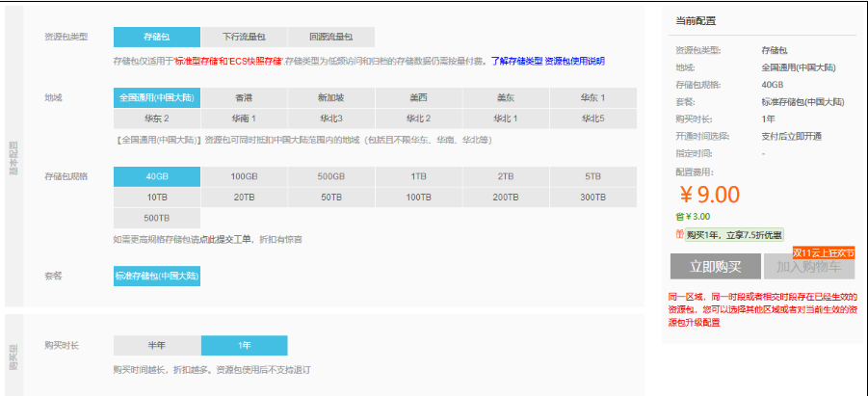Select 40GB storage package size
868x396 pixels.
point(157,176)
